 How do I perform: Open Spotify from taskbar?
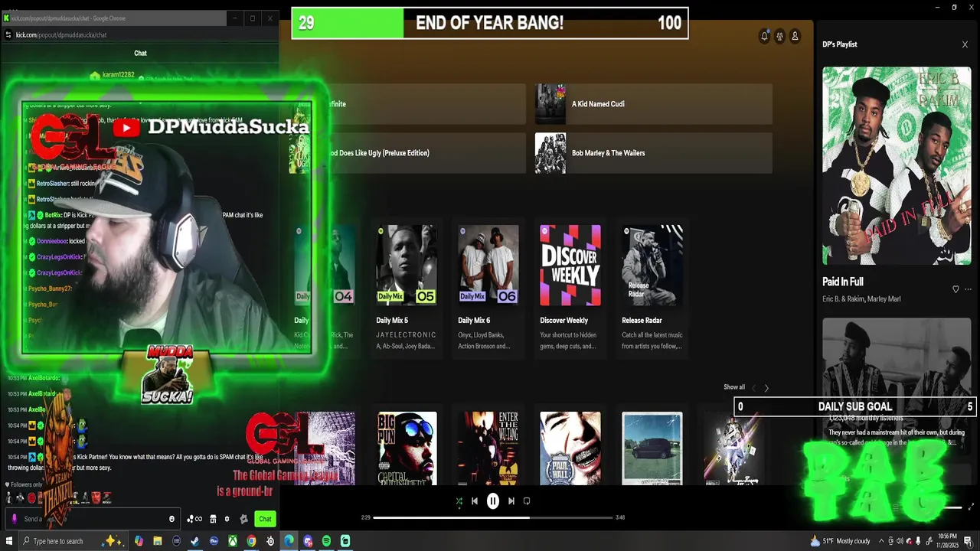click(x=326, y=541)
